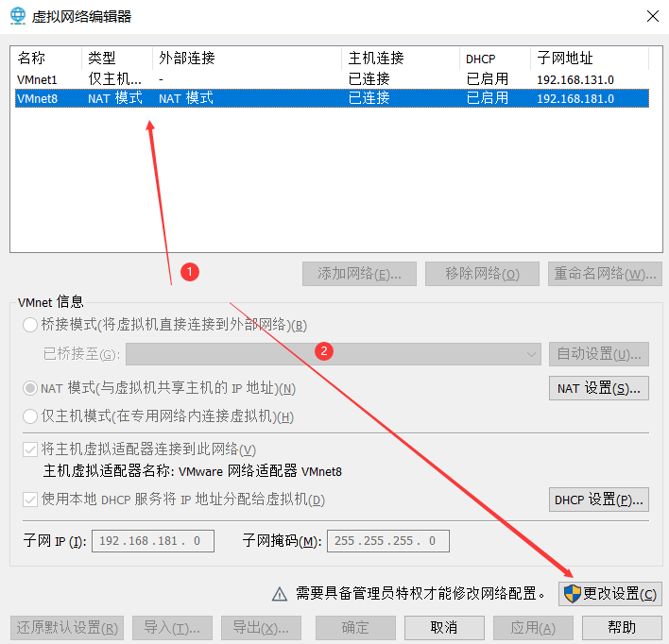The image size is (669, 644).
Task: Click the 导出 button
Action: coord(261,628)
